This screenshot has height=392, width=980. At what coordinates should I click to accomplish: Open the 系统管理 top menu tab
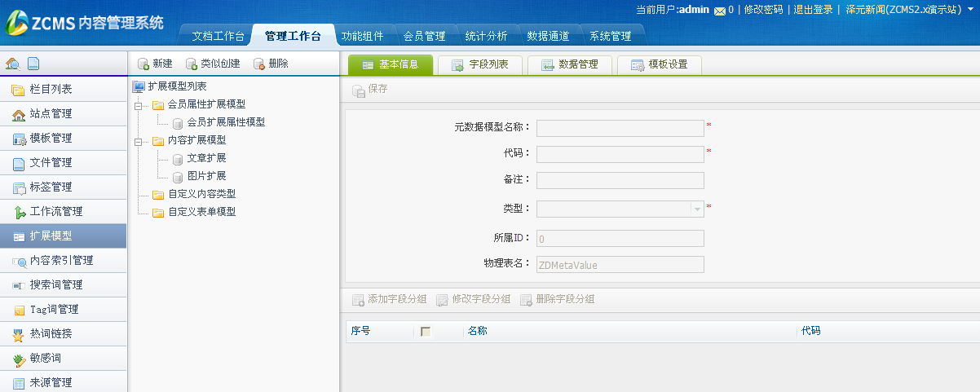(x=610, y=36)
